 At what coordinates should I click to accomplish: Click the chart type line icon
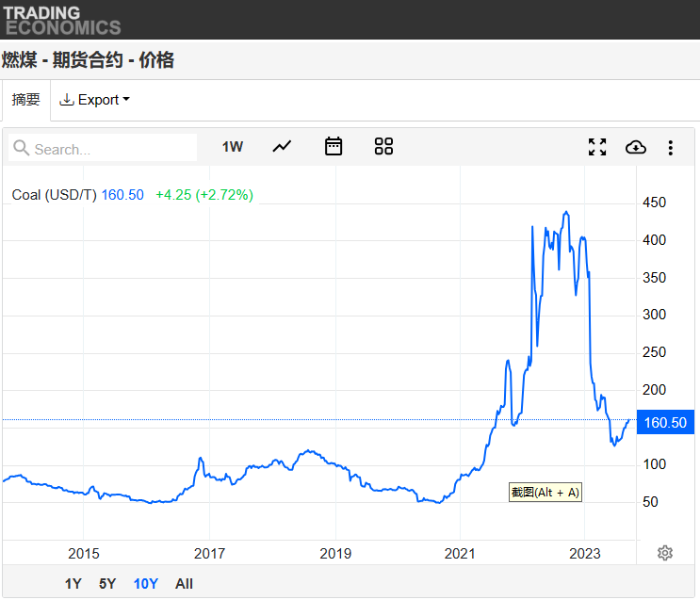click(x=282, y=146)
